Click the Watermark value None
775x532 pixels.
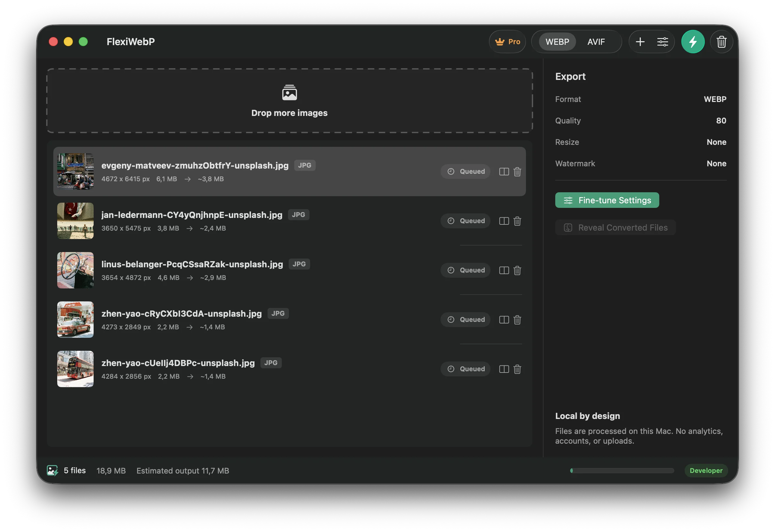click(716, 164)
